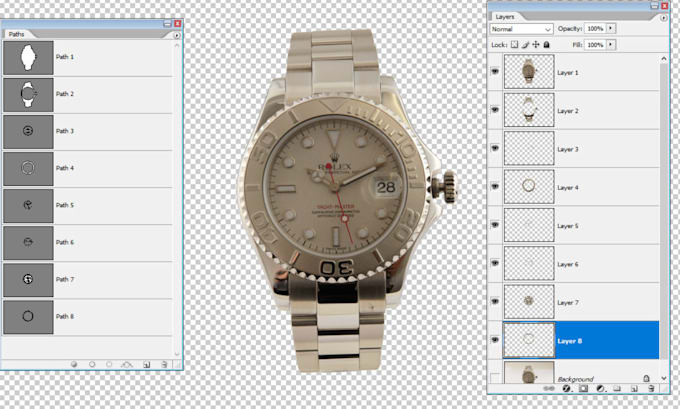
Task: Hide Layer 2 with its eye icon
Action: pyautogui.click(x=495, y=110)
